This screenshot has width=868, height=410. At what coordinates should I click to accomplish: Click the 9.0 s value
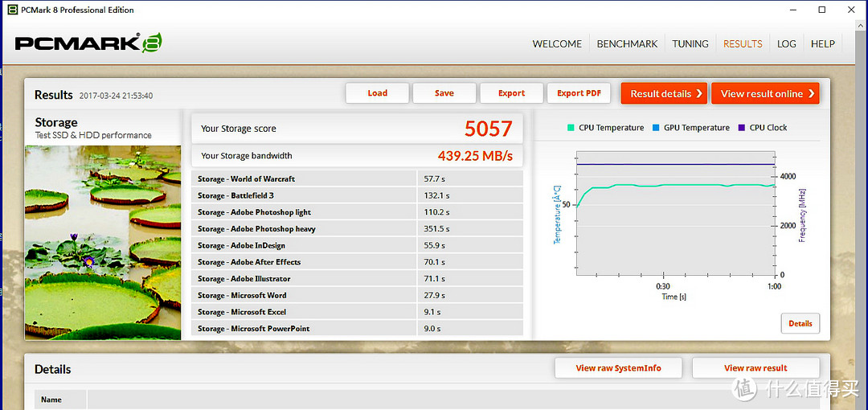tap(432, 329)
